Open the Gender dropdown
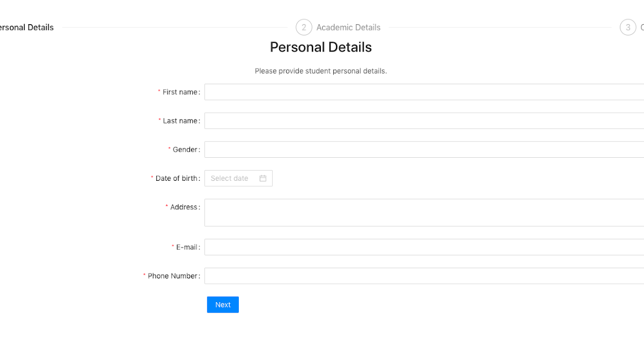644x338 pixels. click(424, 150)
